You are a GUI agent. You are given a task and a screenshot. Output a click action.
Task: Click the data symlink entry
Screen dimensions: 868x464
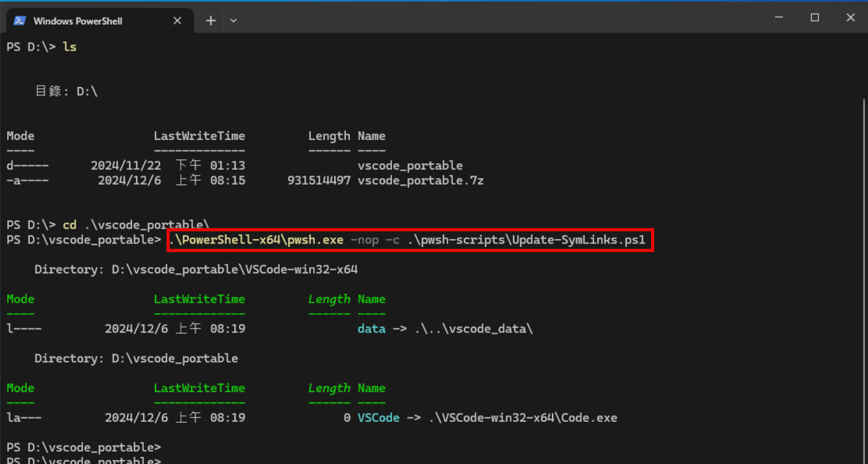371,328
